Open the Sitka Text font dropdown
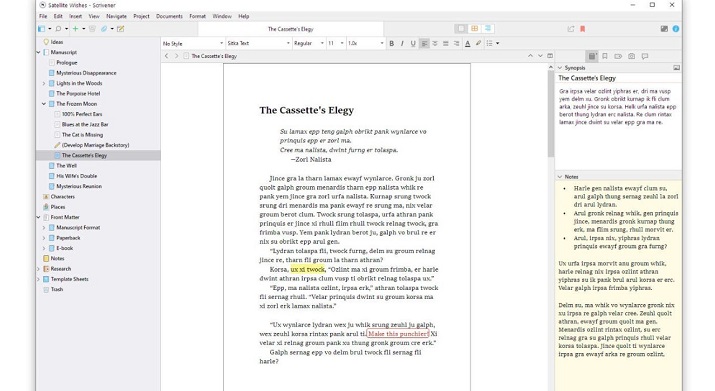This screenshot has height=391, width=715. coord(259,43)
